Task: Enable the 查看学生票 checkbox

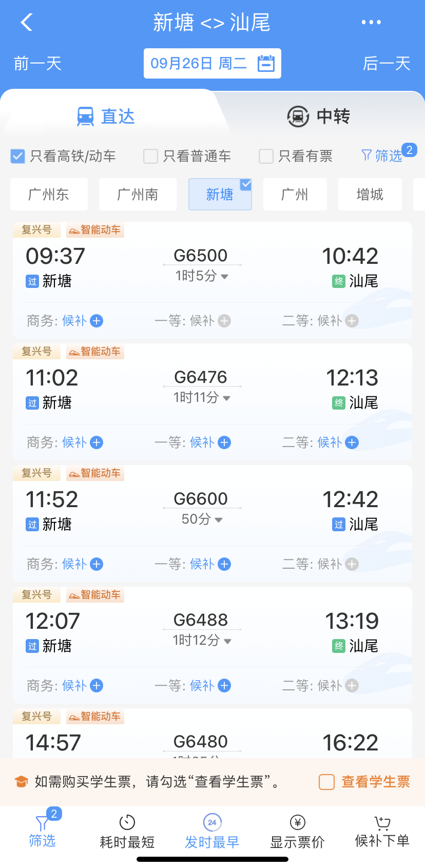Action: 327,782
